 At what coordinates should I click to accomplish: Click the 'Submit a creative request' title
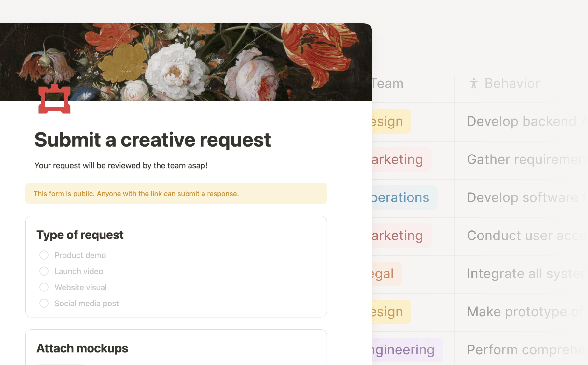152,140
